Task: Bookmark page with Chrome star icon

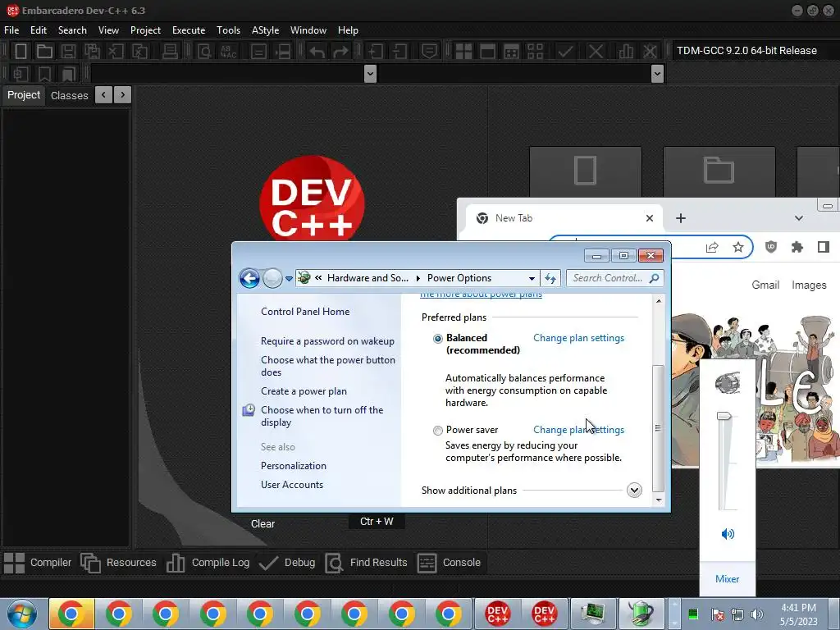Action: pos(738,247)
